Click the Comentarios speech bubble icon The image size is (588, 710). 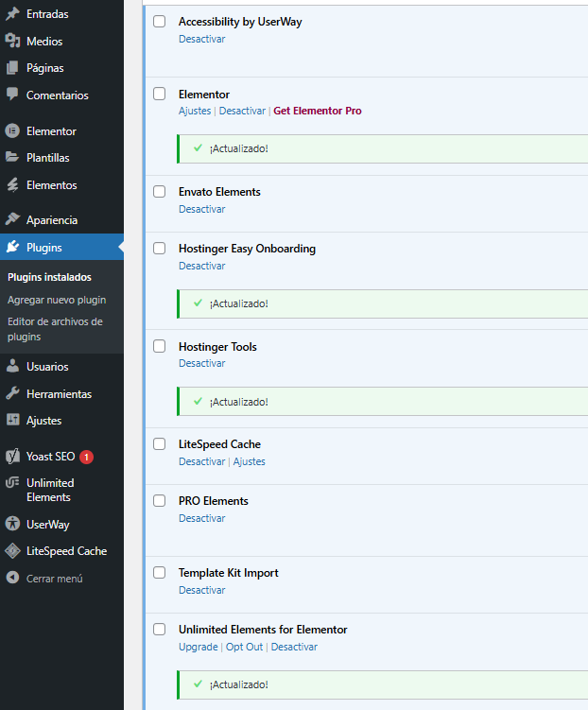(12, 95)
